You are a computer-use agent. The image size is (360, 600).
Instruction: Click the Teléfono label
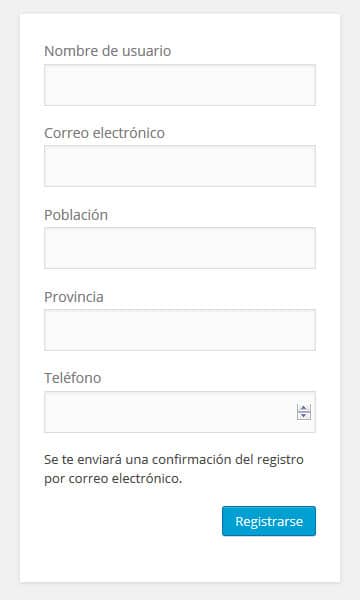[73, 378]
